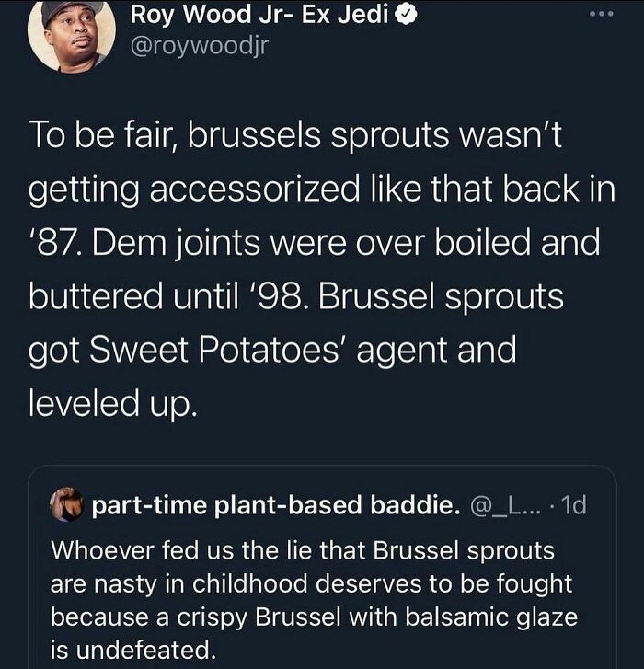Open the @roywoodjr handle link
Viewport: 644px width, 669px height.
pyautogui.click(x=201, y=48)
